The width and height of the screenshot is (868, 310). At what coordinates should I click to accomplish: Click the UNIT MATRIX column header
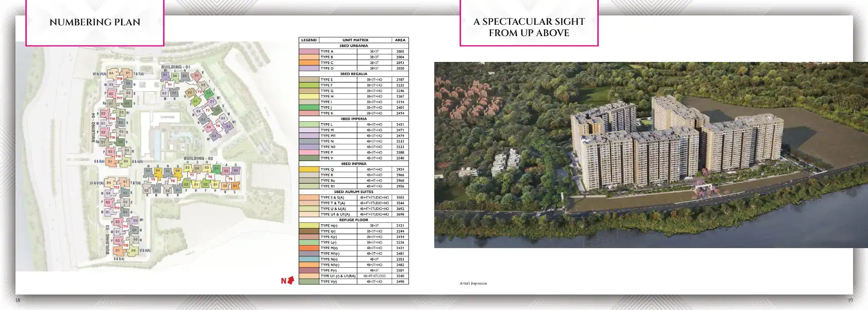point(355,40)
